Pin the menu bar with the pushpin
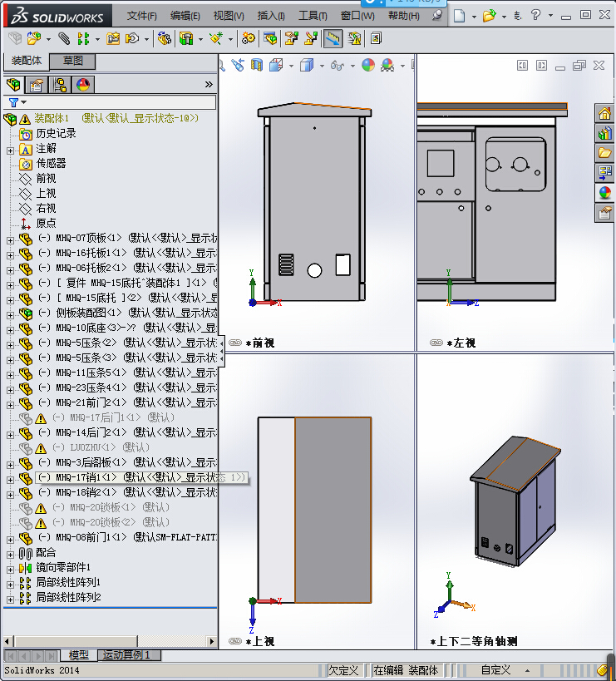This screenshot has width=616, height=681. coord(437,16)
